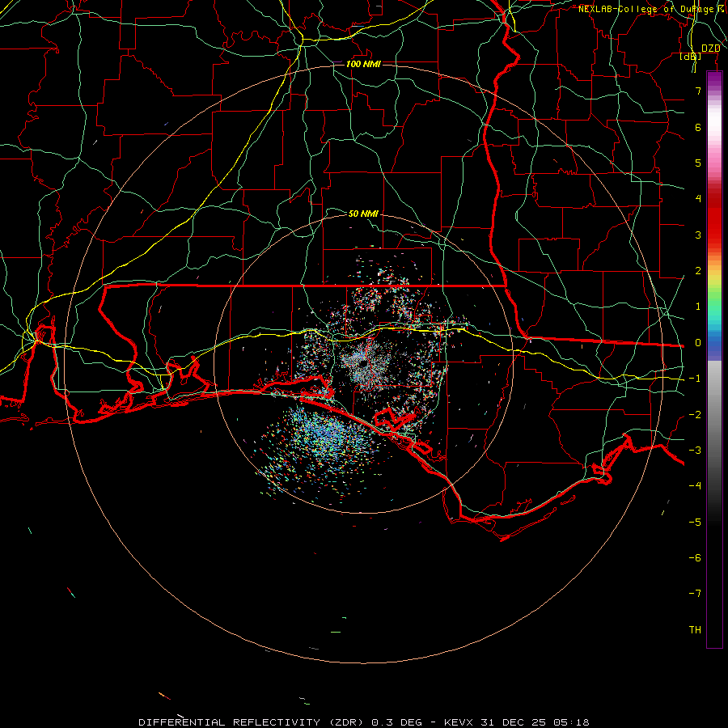Click the "[dB]" units label
Screen dimensions: 728x728
pos(691,56)
